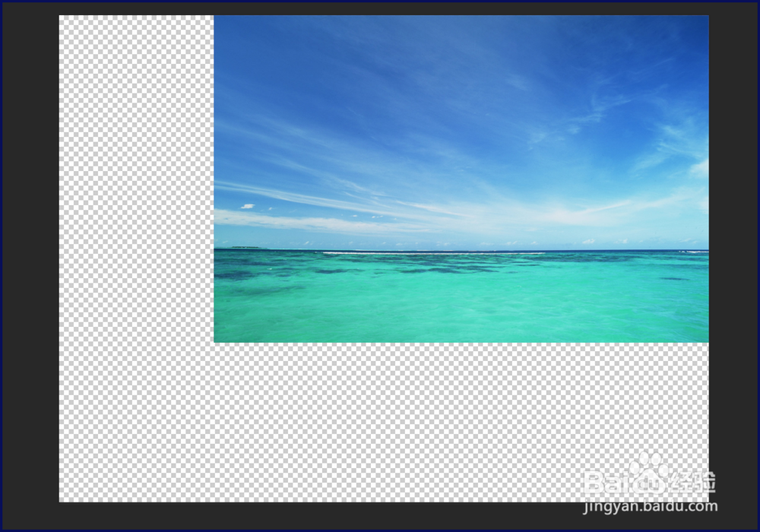The image size is (760, 532).
Task: Click the ocean photo on the canvas
Action: click(x=461, y=179)
